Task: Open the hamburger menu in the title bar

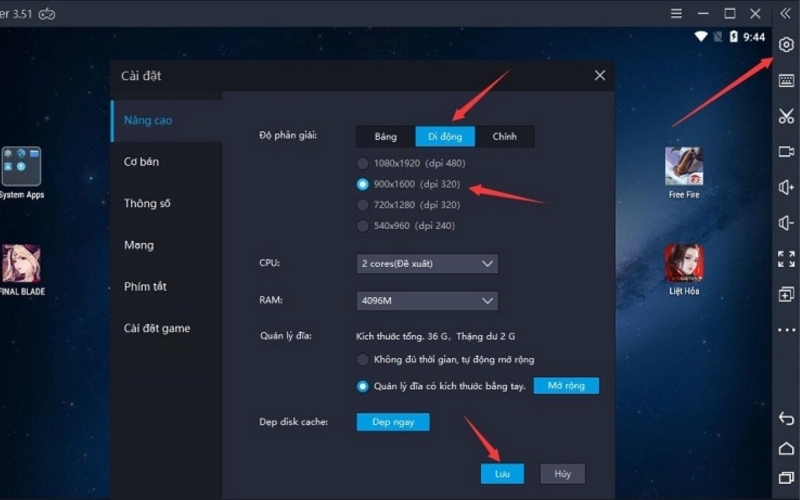Action: (x=677, y=14)
